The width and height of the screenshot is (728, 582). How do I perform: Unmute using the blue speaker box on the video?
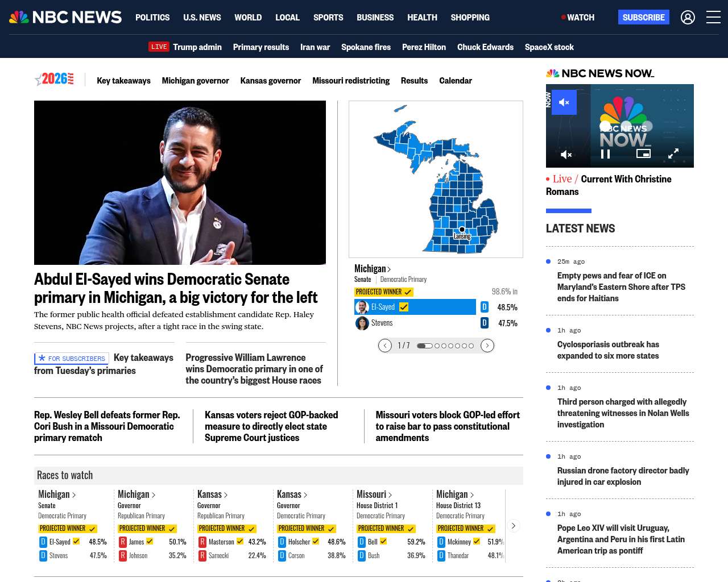click(x=564, y=102)
